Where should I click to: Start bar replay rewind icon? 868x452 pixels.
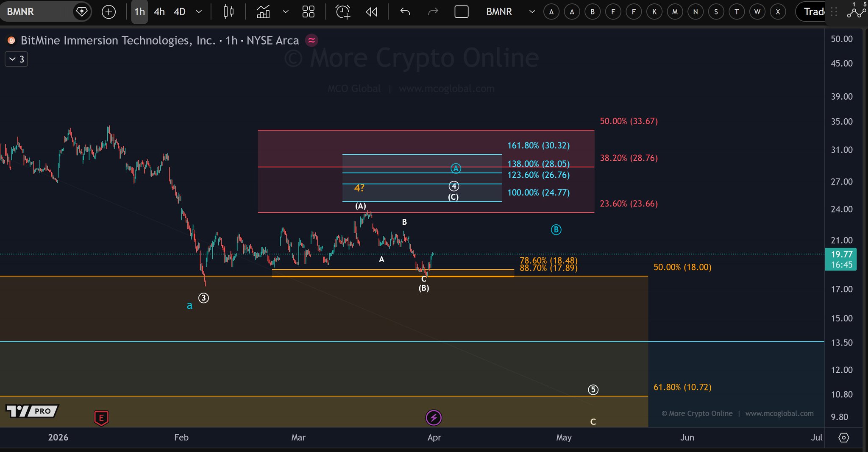tap(371, 12)
